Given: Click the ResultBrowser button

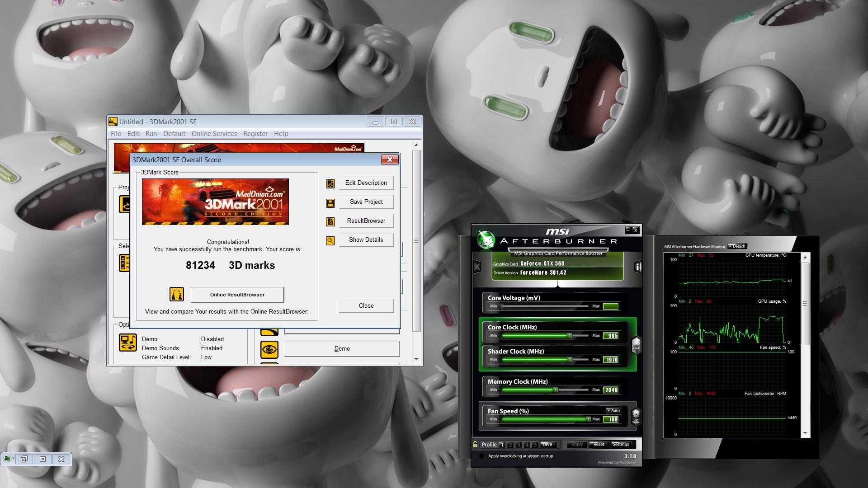Looking at the screenshot, I should point(366,221).
